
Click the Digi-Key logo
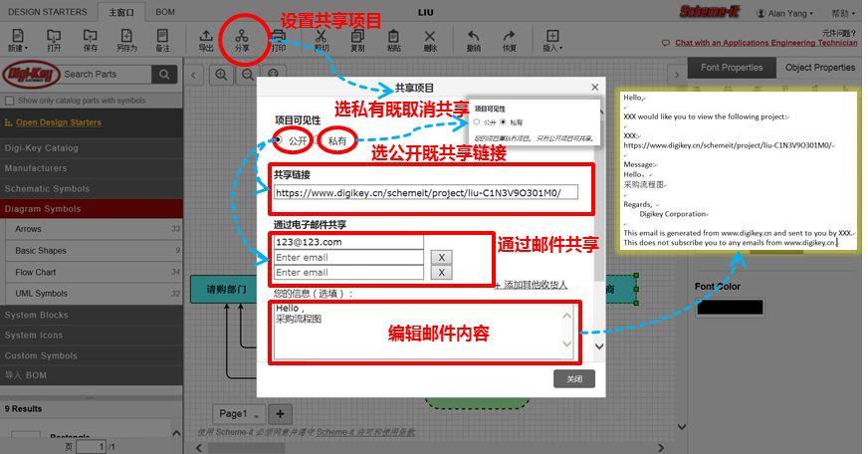point(31,75)
